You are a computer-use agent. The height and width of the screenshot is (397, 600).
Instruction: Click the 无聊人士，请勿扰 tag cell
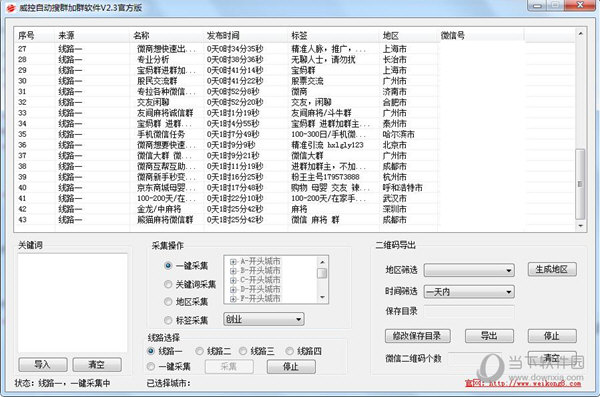[x=323, y=60]
